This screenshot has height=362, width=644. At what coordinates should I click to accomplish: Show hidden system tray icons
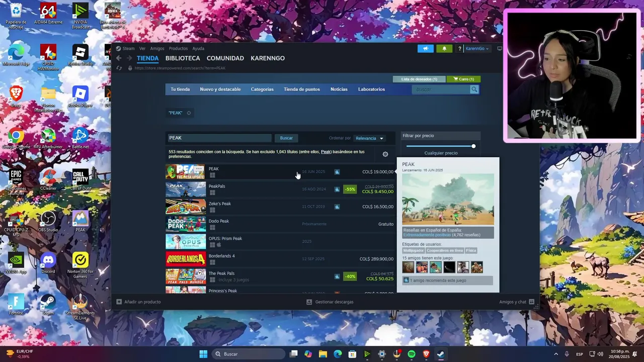pos(556,354)
